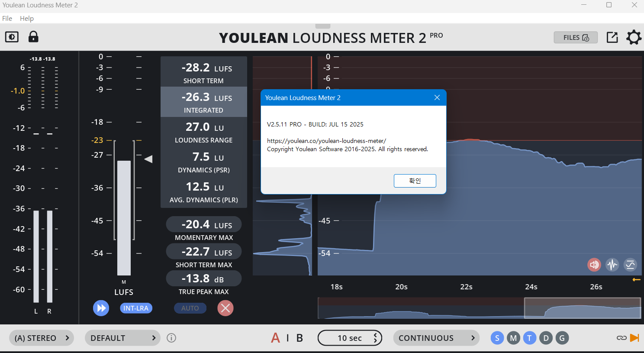Click the youlean.co URL text
644x353 pixels.
pos(326,141)
